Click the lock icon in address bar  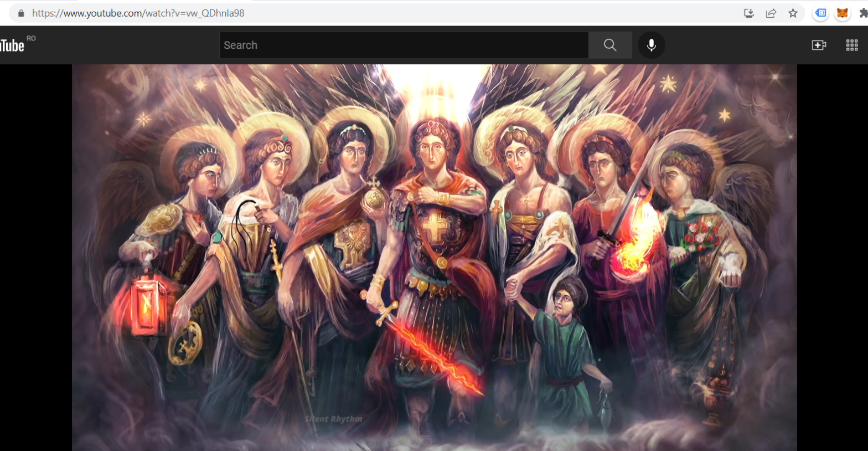tap(21, 13)
